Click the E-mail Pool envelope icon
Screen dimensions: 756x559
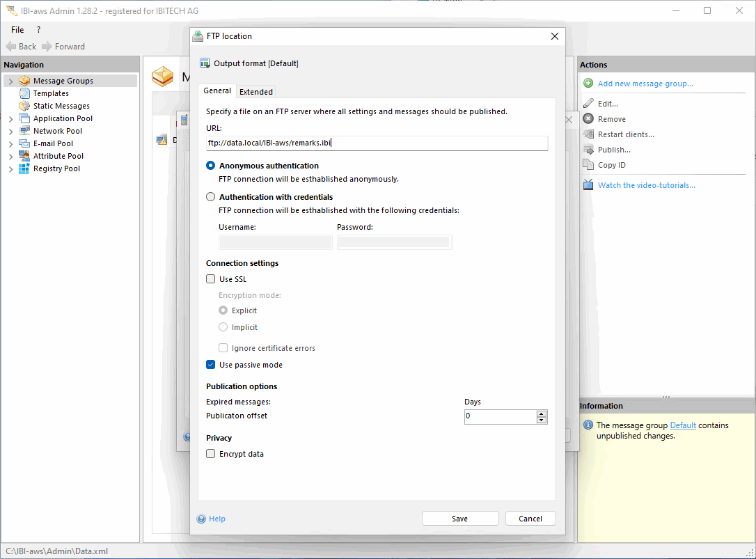(x=24, y=143)
